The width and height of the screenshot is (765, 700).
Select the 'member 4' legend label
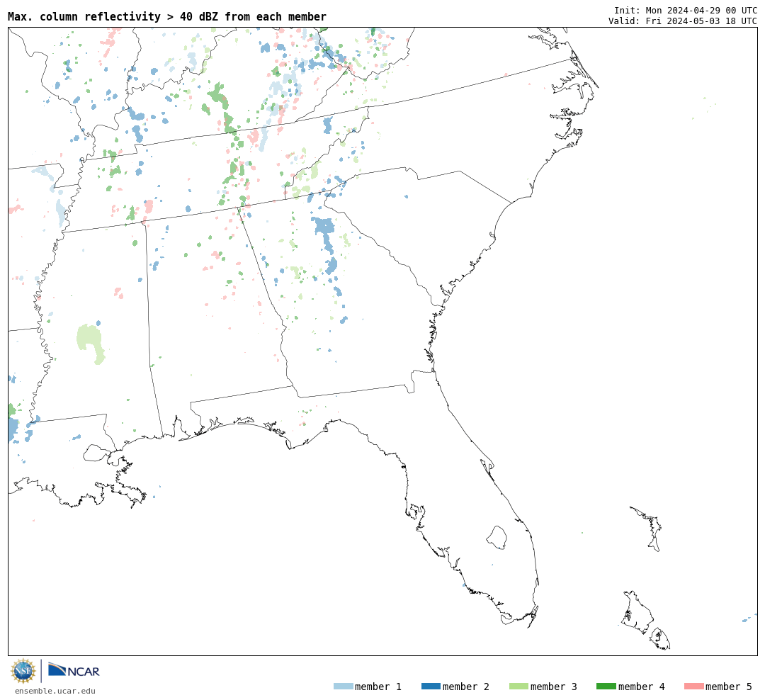641,687
